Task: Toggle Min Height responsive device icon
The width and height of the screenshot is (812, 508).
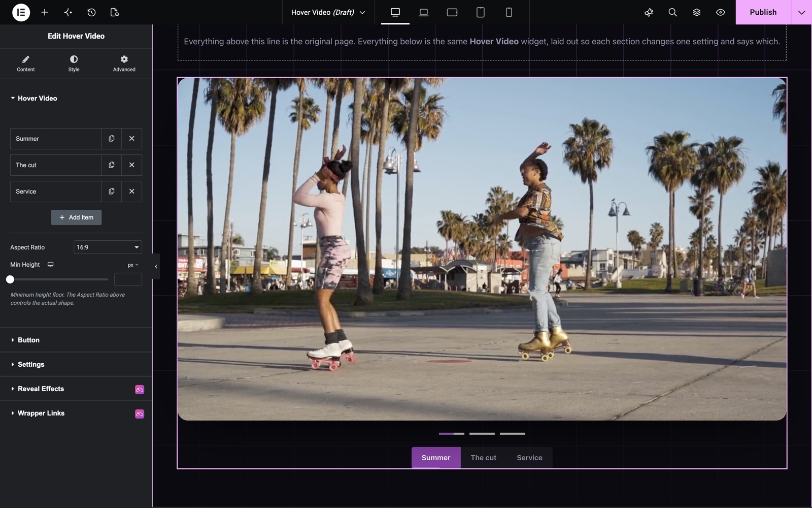Action: click(51, 265)
